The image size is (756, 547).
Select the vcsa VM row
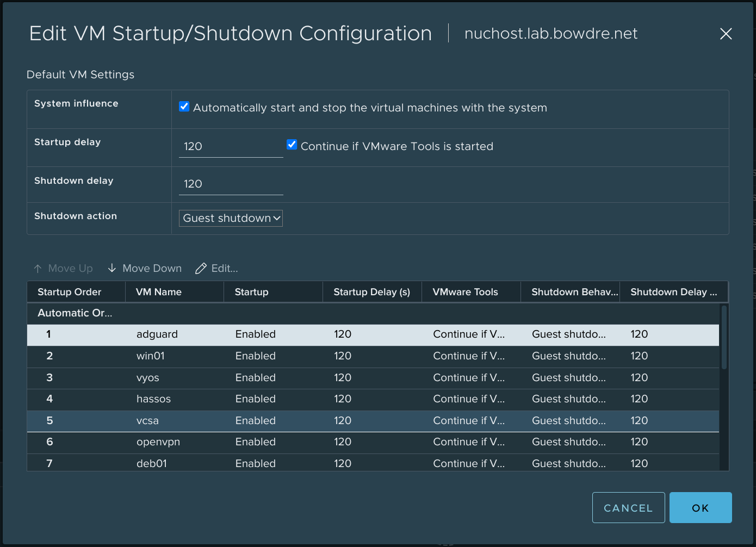coord(373,421)
